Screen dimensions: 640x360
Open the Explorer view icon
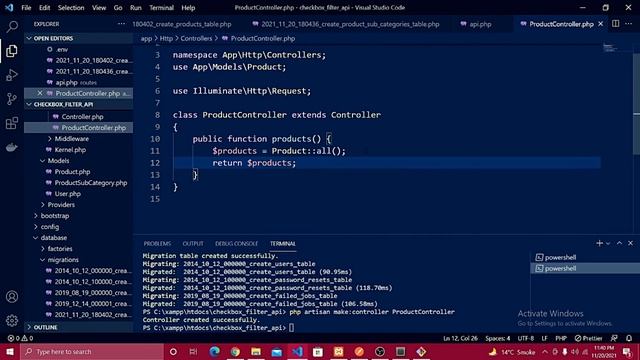12,51
